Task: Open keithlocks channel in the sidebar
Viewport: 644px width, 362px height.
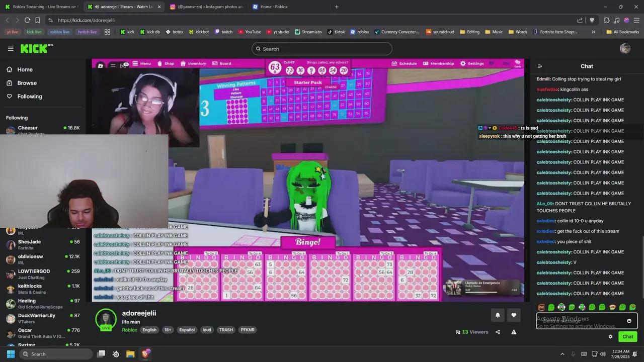Action: [43, 289]
